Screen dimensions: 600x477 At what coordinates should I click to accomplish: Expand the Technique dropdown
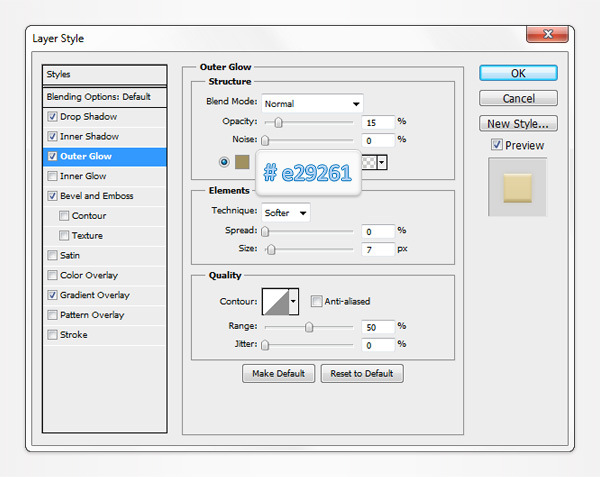286,212
